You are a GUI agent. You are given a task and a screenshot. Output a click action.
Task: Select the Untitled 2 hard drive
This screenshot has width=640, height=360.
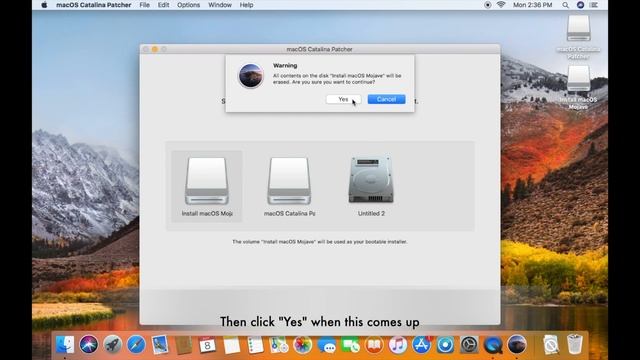click(x=371, y=186)
